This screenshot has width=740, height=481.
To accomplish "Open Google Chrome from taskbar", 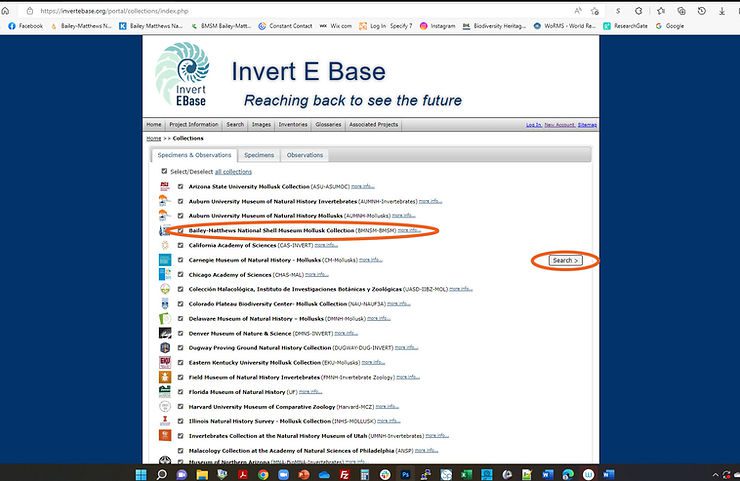I will pos(263,474).
